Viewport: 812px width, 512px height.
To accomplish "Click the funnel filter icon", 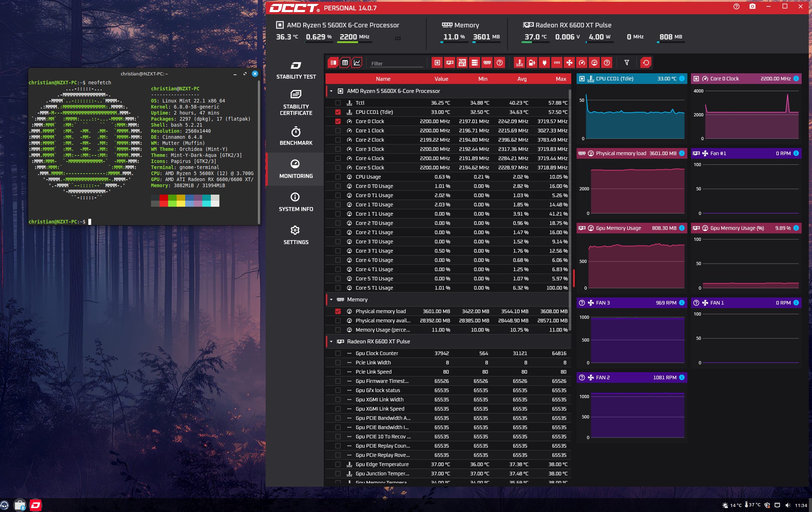I will coord(626,63).
